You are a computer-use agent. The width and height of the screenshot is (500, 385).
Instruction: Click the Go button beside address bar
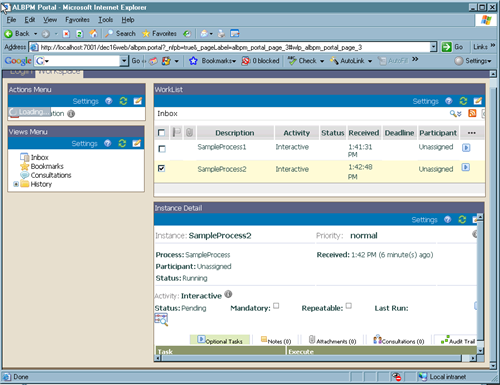coord(452,47)
